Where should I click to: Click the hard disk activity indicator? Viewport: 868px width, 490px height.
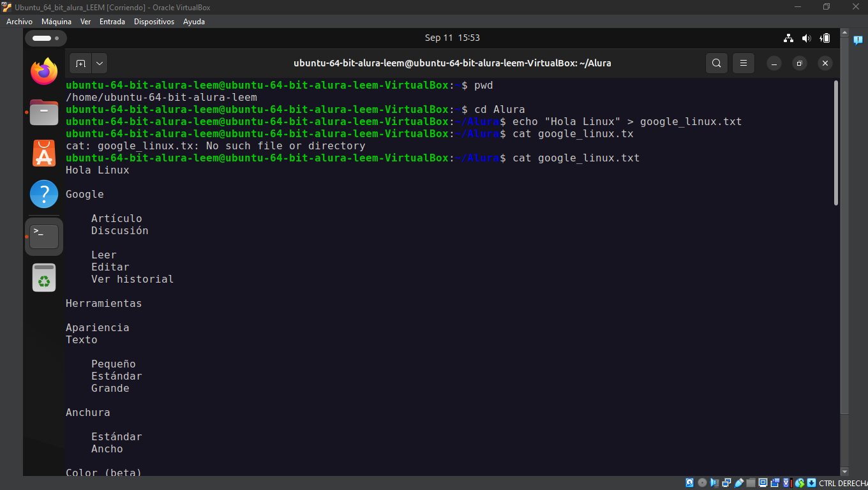[x=690, y=483]
